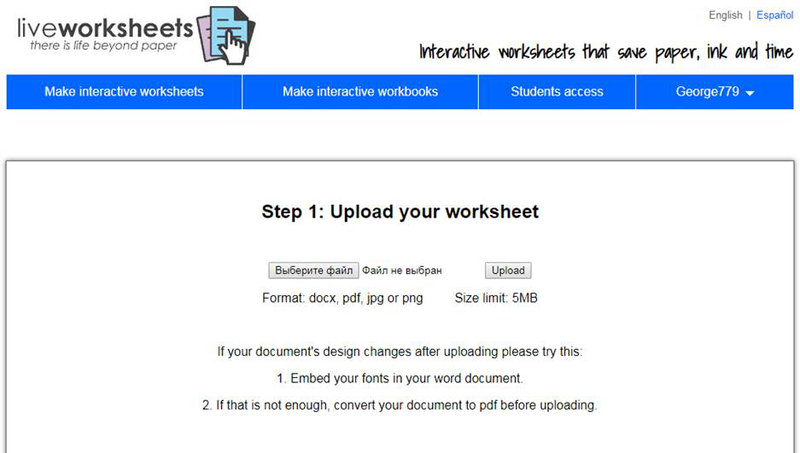This screenshot has height=453, width=800.
Task: Click the 'convert your document to pdf' instruction
Action: [400, 405]
